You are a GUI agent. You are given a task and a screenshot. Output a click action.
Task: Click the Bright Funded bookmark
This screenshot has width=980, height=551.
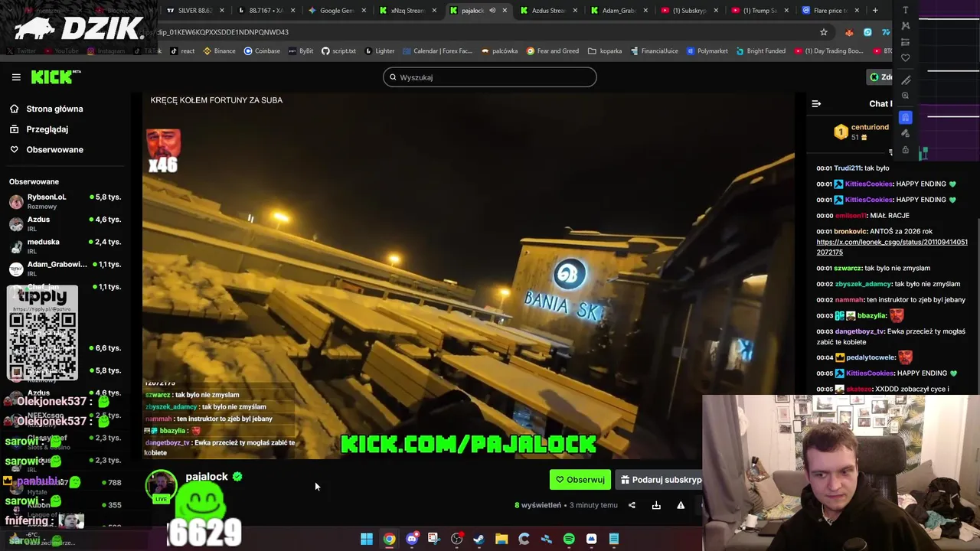(x=760, y=51)
